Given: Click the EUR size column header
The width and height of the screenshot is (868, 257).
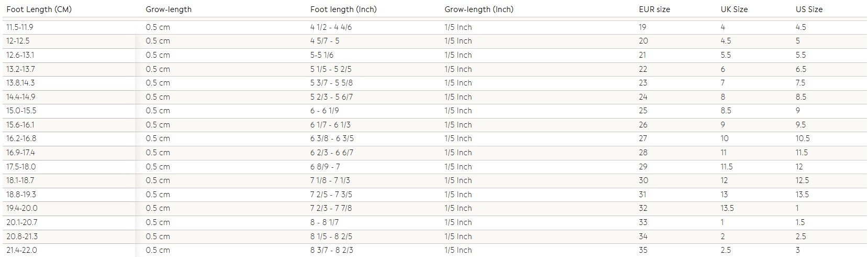Looking at the screenshot, I should (x=654, y=9).
